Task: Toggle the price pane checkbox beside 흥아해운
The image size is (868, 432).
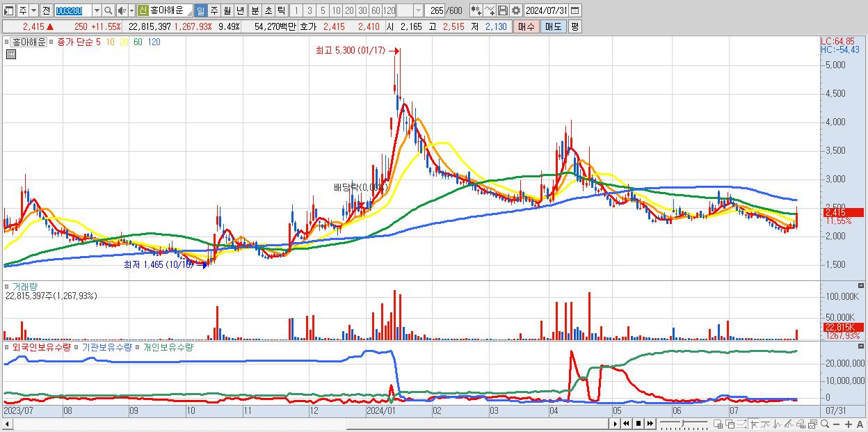Action: 8,42
